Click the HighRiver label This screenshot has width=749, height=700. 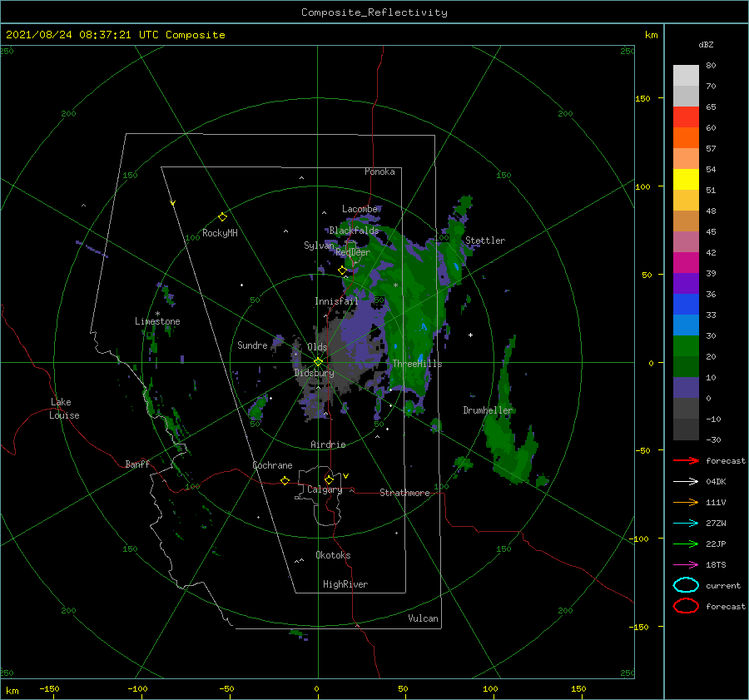(x=345, y=584)
